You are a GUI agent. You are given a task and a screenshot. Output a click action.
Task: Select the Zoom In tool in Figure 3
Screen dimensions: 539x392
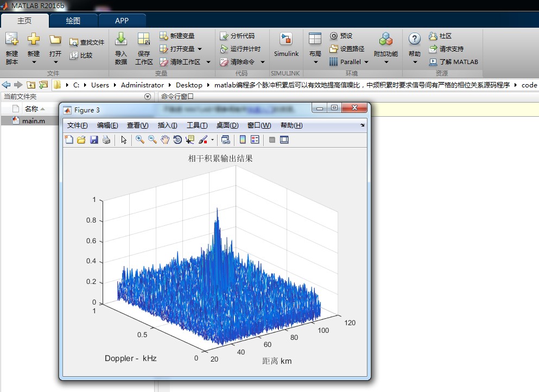(140, 140)
